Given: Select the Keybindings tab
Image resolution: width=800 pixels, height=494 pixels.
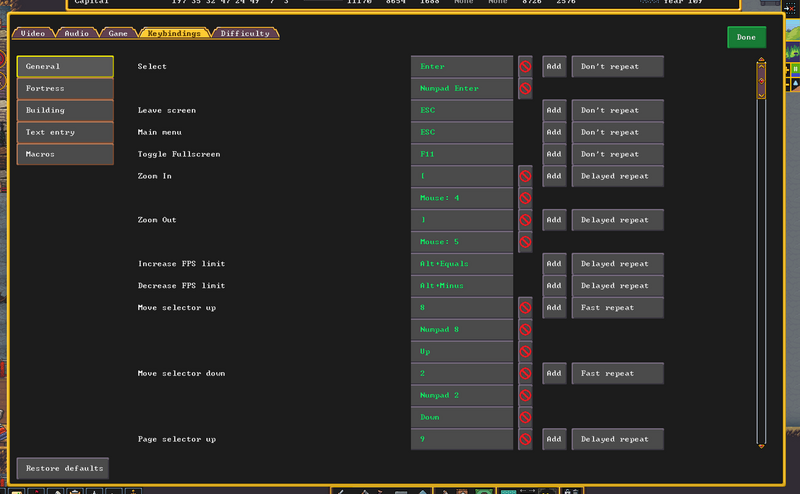Looking at the screenshot, I should pyautogui.click(x=174, y=33).
